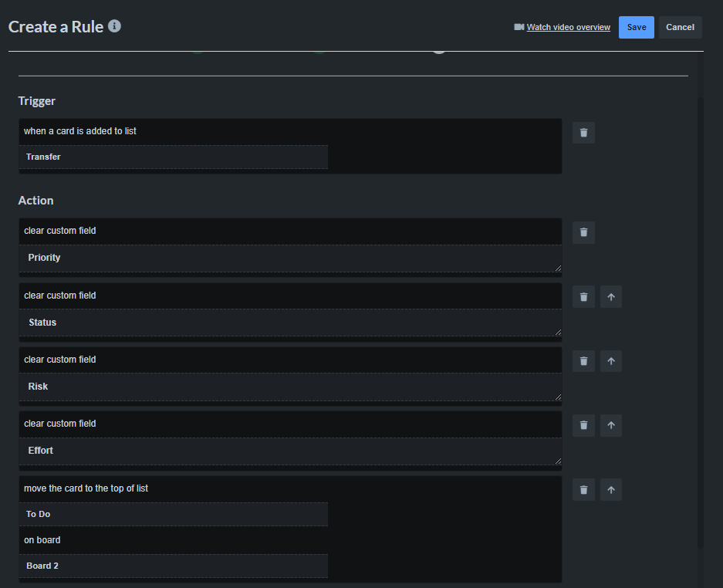This screenshot has width=723, height=588.
Task: Click the Transfer list field in Trigger
Action: [x=173, y=157]
